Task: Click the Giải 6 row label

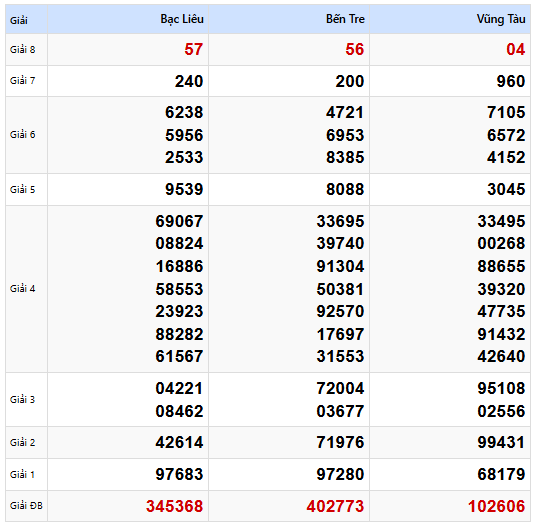Action: tap(23, 135)
